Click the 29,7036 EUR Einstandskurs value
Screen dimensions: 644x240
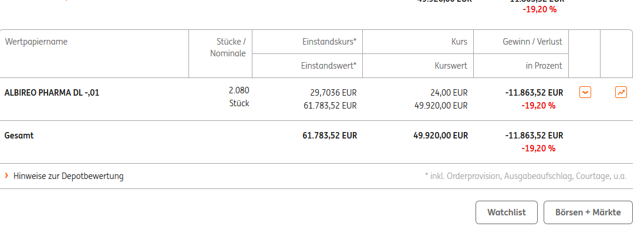(x=333, y=93)
